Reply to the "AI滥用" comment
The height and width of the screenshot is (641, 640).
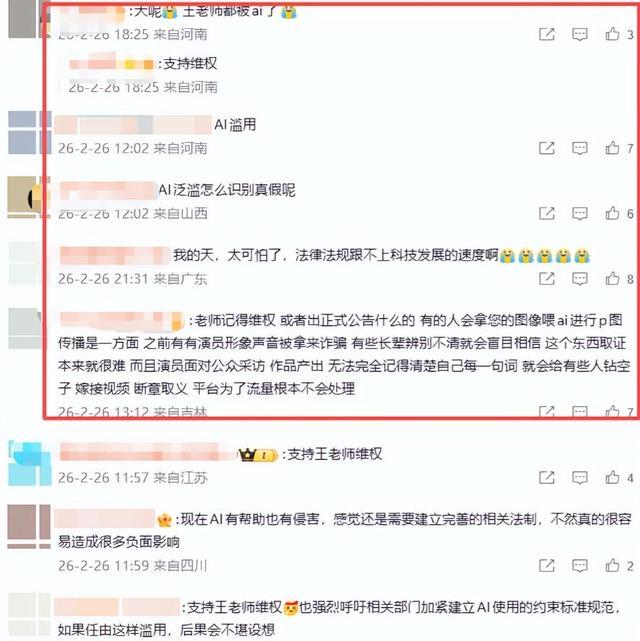coord(580,148)
